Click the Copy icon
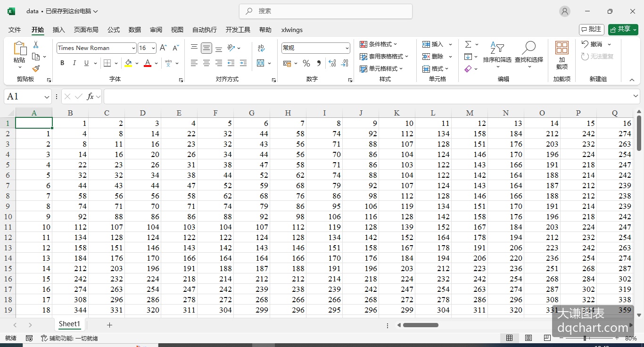 (x=36, y=57)
